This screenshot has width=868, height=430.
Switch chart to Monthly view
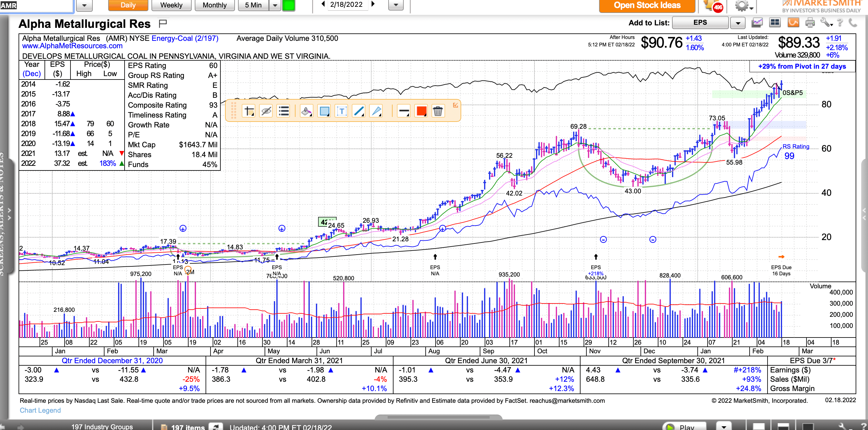tap(215, 5)
